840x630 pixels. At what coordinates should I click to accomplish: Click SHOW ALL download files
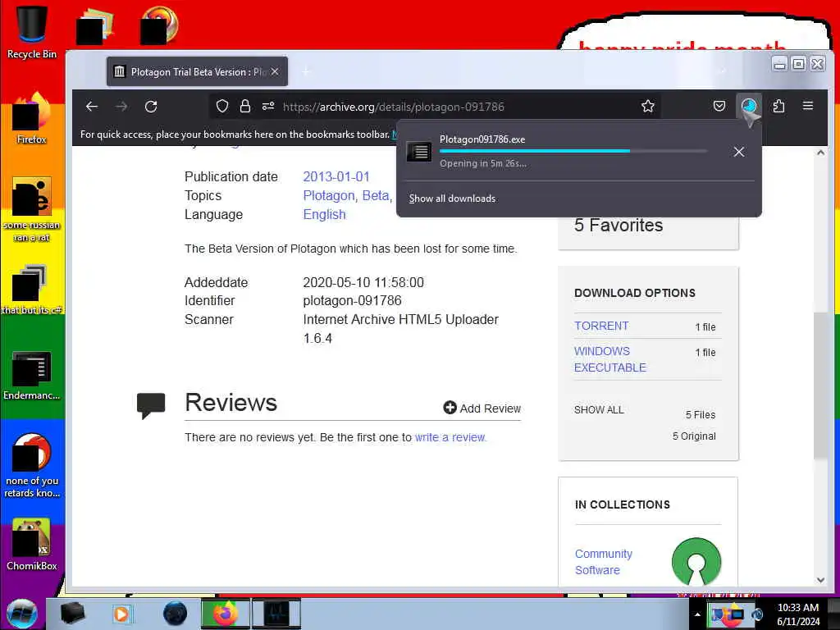(x=598, y=410)
